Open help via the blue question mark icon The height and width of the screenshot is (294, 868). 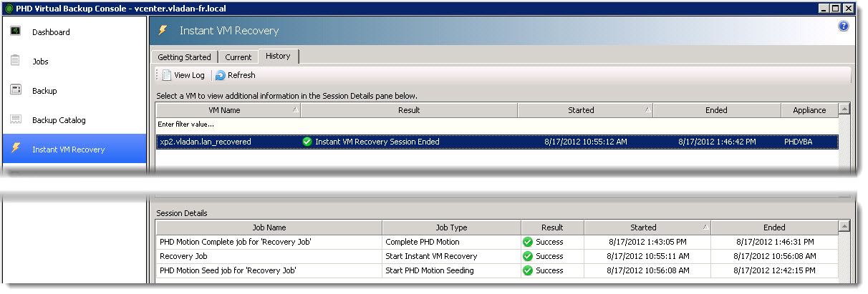[843, 26]
